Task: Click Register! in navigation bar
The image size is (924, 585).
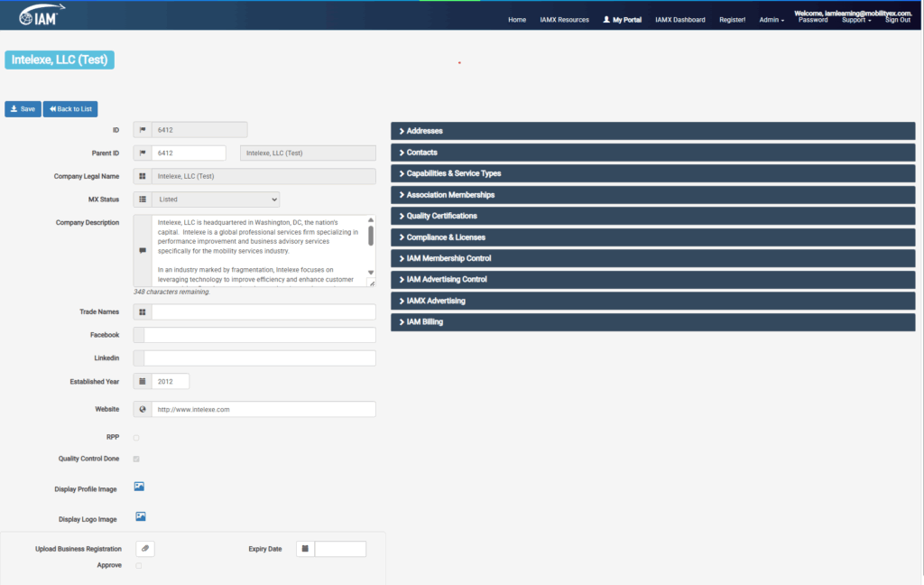Action: click(x=732, y=20)
